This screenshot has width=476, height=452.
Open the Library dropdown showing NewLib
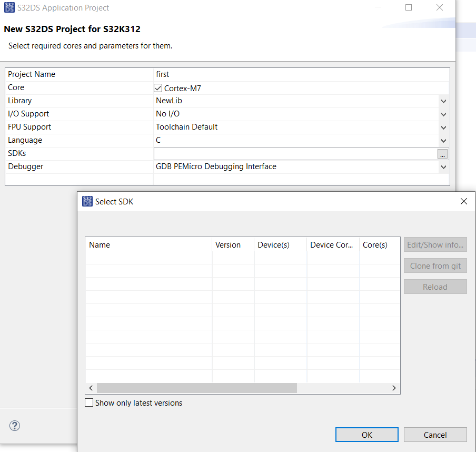[x=443, y=101]
